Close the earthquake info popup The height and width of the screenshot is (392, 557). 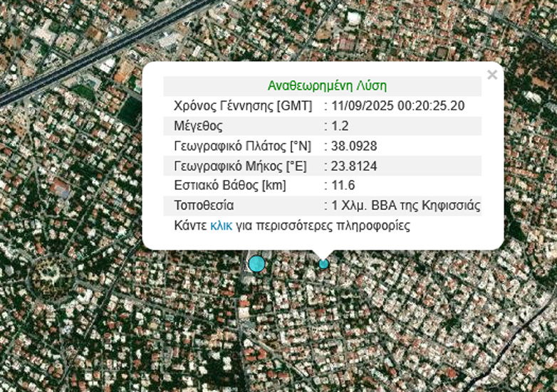(x=491, y=75)
